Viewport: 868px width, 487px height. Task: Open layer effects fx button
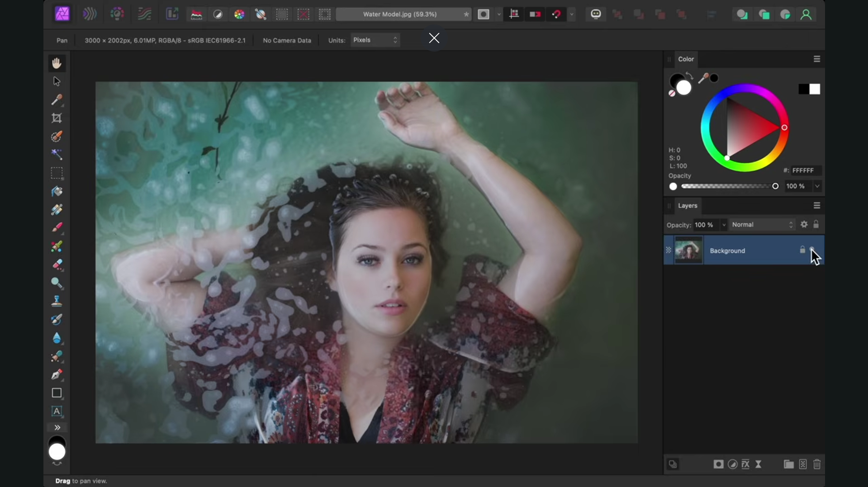click(745, 464)
